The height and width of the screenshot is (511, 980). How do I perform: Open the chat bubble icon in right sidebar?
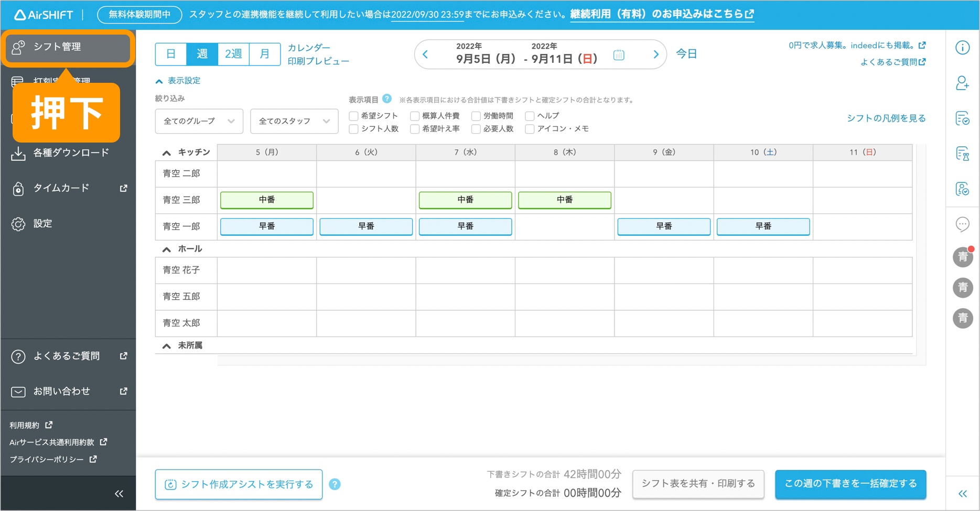[962, 224]
